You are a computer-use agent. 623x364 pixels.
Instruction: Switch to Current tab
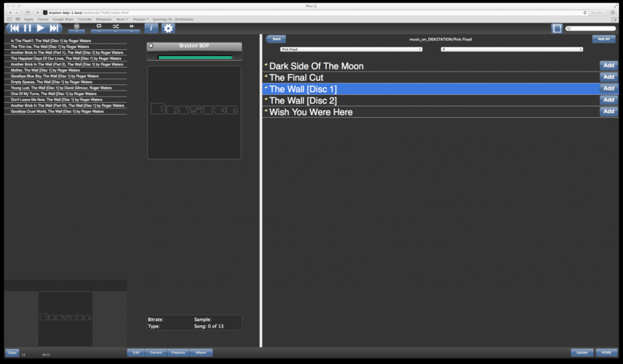[156, 352]
